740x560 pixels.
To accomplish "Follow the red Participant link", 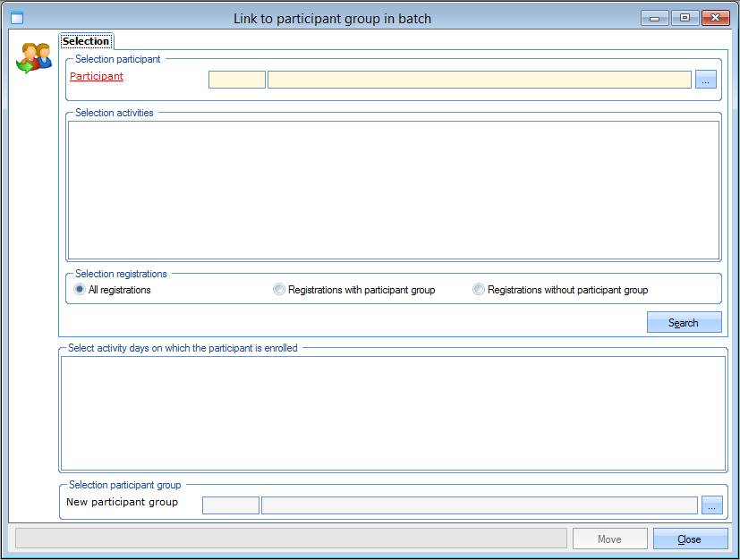I will (x=97, y=77).
